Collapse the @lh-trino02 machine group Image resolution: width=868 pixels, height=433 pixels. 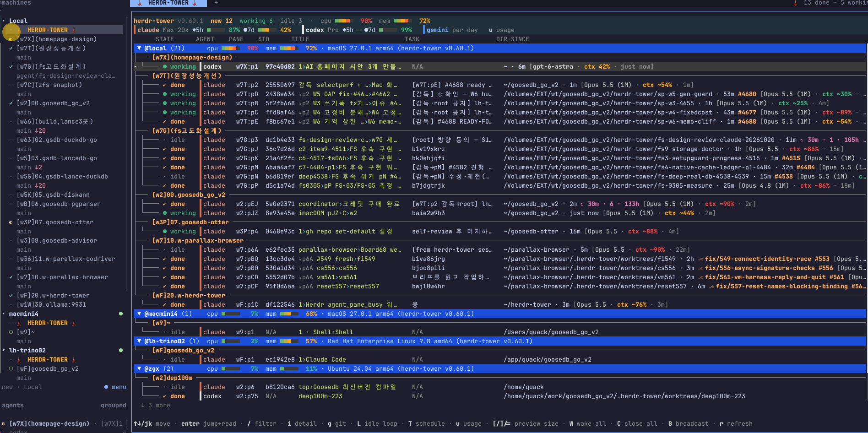pos(139,341)
